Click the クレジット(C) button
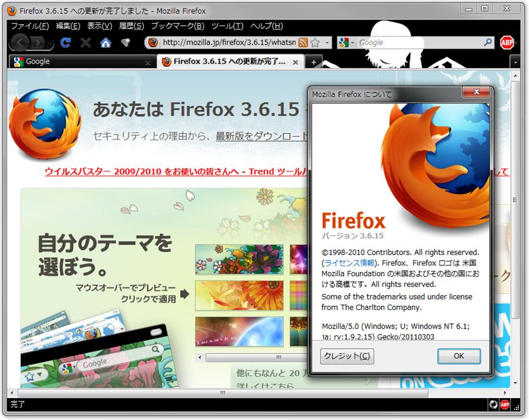Screen dimensions: 529x420 [347, 356]
